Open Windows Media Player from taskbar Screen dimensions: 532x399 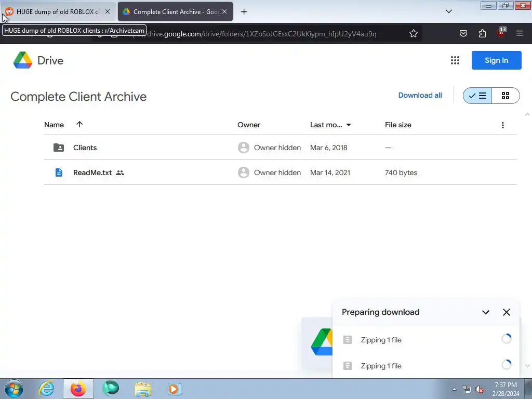click(175, 389)
